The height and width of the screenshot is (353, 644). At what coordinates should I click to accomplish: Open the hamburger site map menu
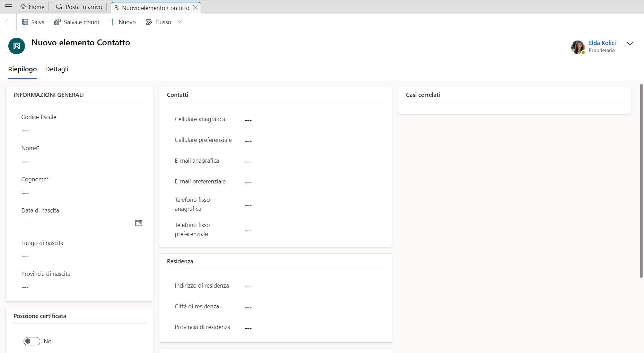tap(8, 7)
